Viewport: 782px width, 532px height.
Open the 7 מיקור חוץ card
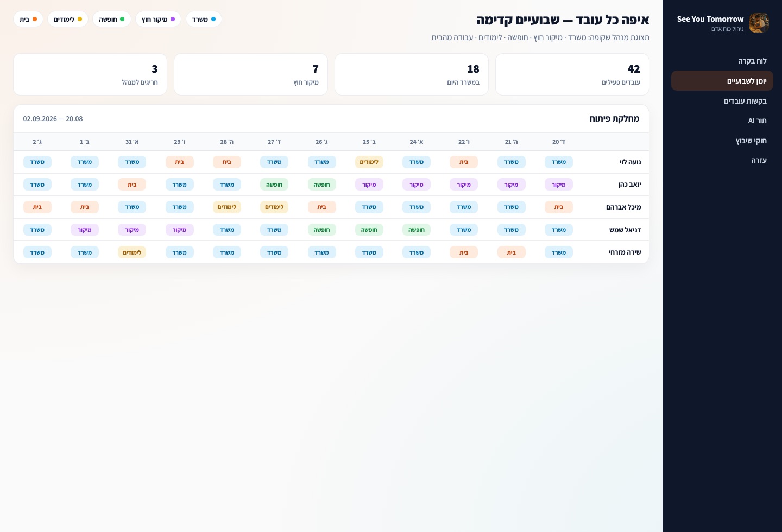tap(251, 74)
